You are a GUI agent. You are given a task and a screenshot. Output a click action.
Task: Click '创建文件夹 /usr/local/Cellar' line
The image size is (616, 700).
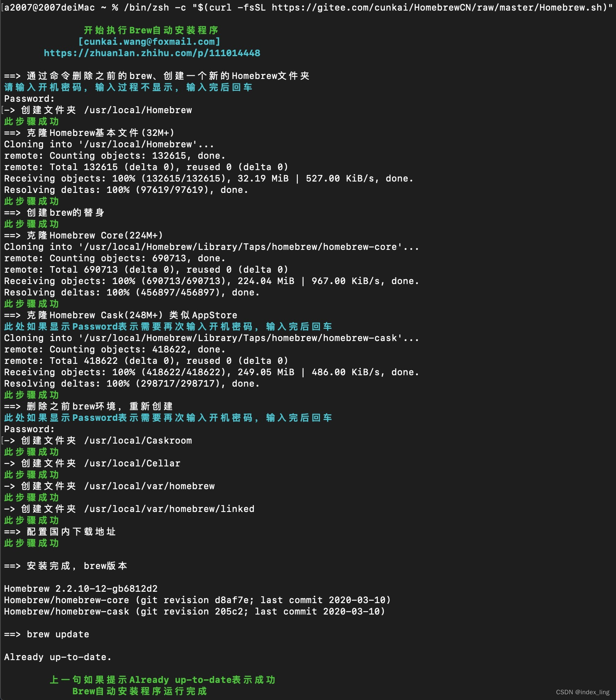(92, 463)
